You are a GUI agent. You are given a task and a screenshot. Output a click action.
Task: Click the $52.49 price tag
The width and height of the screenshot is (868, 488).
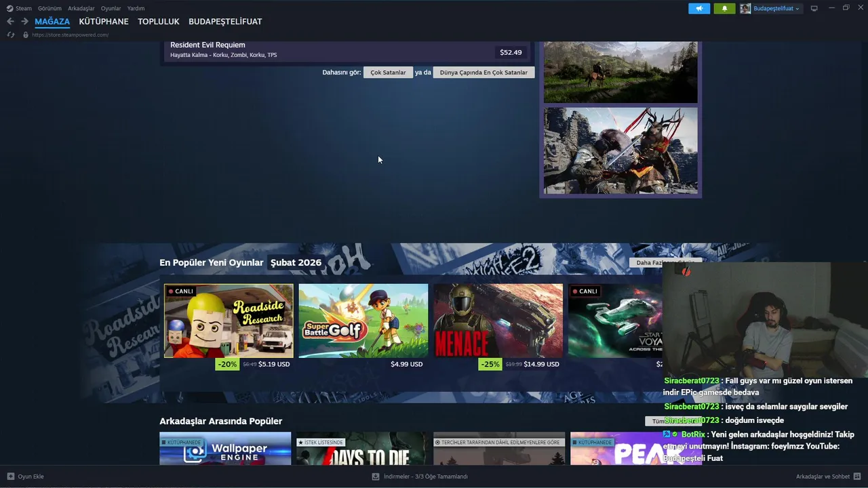click(511, 52)
